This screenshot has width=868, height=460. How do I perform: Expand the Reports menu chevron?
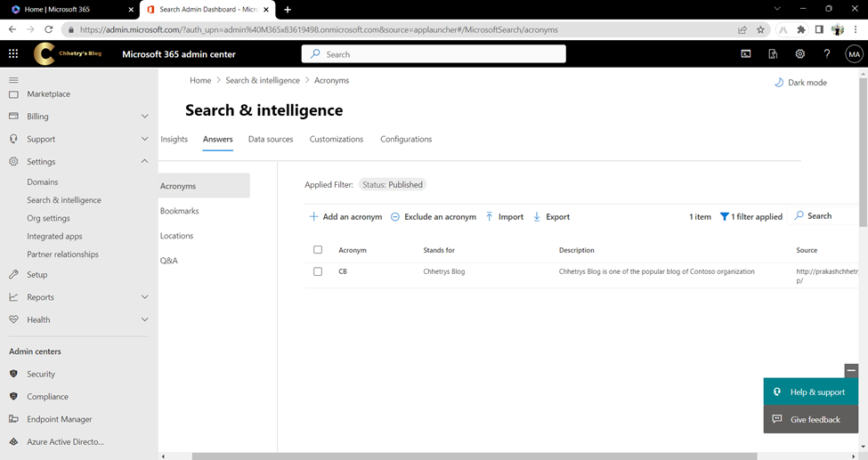[x=144, y=297]
